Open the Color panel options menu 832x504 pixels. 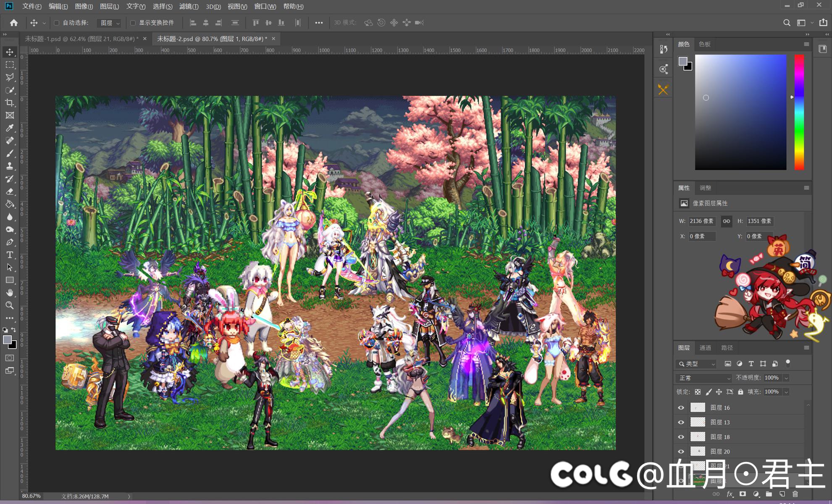coord(806,44)
